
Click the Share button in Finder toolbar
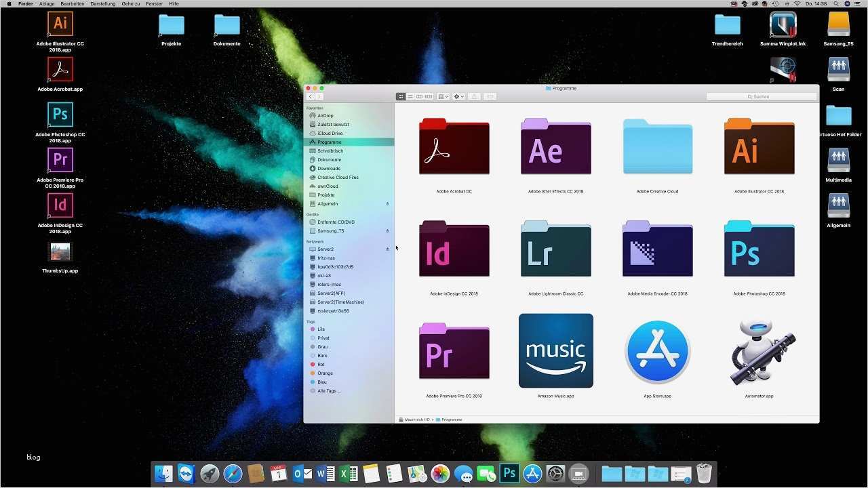point(475,97)
